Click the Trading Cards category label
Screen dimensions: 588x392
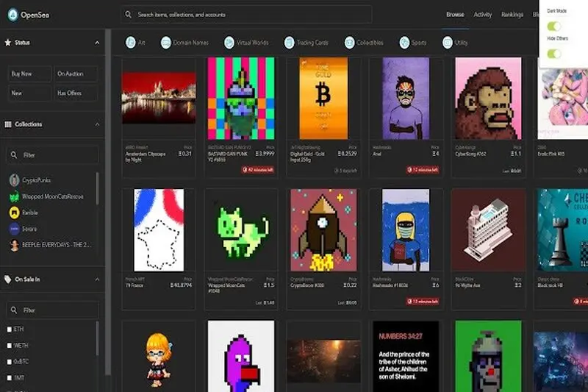(312, 43)
